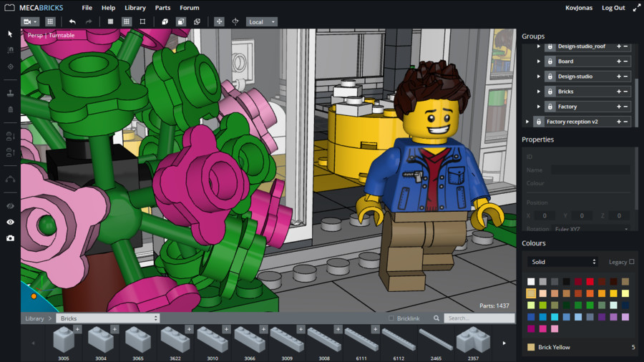644x362 pixels.
Task: Show previous parts with left arrow
Action: [x=33, y=343]
